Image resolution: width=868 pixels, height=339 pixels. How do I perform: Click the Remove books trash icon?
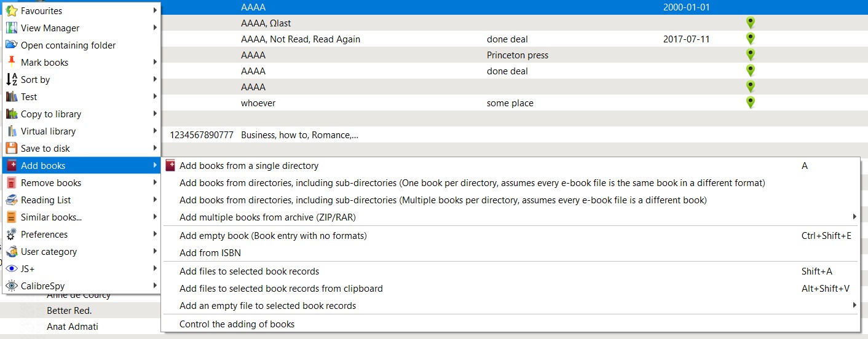11,182
